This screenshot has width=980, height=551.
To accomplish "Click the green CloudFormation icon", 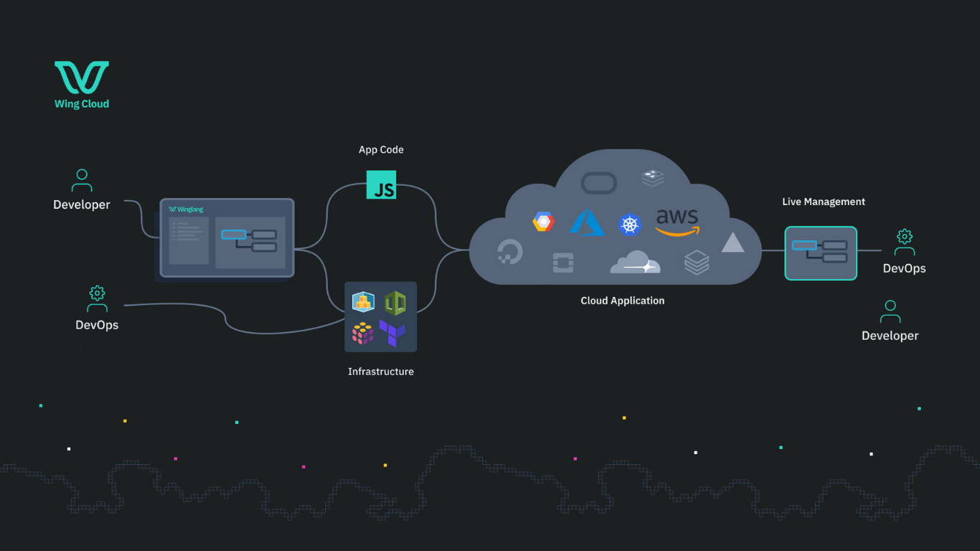I will pyautogui.click(x=395, y=303).
